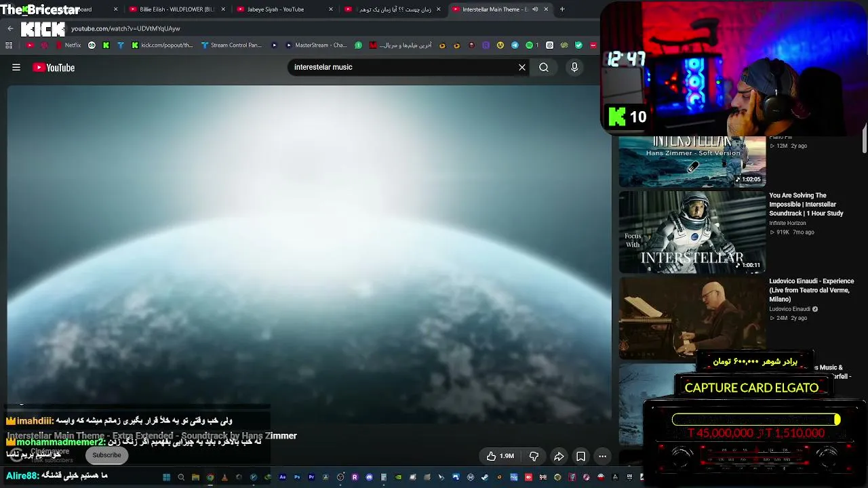The height and width of the screenshot is (488, 868).
Task: Launch Chrome from the taskbar
Action: click(x=210, y=477)
